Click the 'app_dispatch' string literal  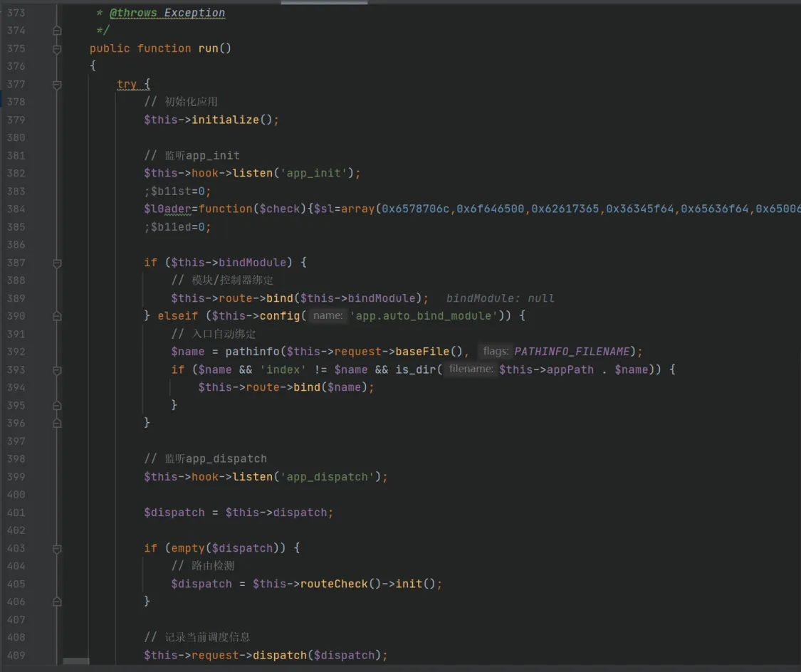click(328, 477)
